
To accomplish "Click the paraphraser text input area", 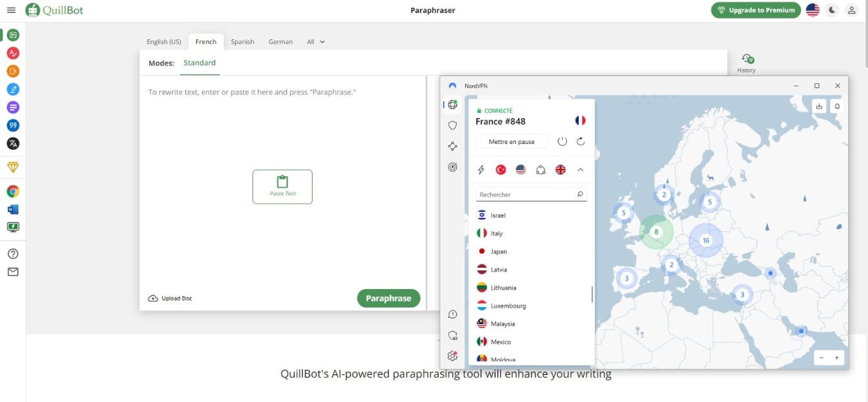I will point(283,181).
